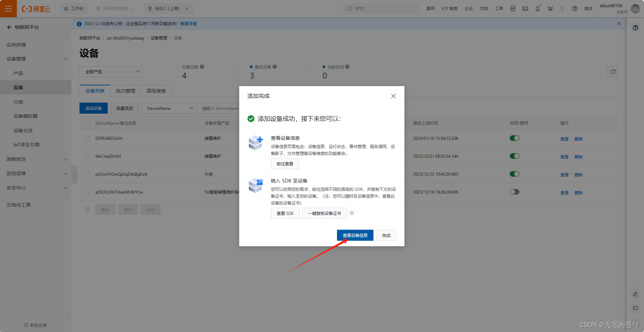Click the 批量添加 button

(125, 108)
